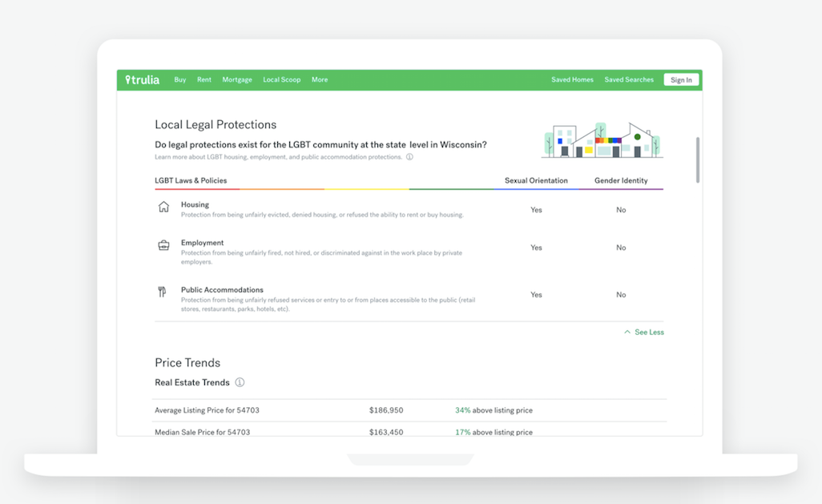Open the Buy menu
This screenshot has width=822, height=504.
click(180, 80)
